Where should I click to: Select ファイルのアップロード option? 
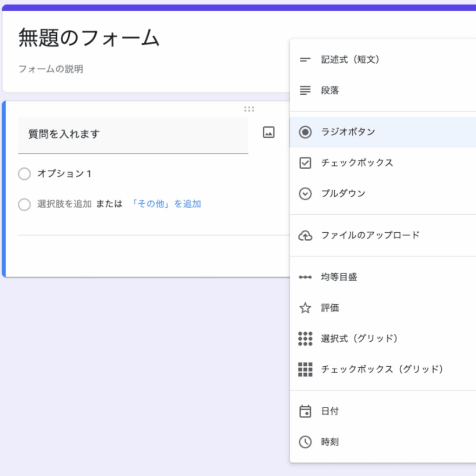(383, 236)
